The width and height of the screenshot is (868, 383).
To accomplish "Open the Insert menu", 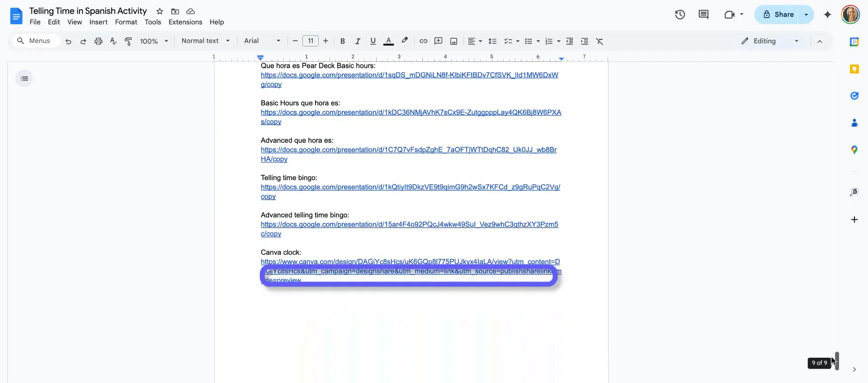I will coord(98,22).
